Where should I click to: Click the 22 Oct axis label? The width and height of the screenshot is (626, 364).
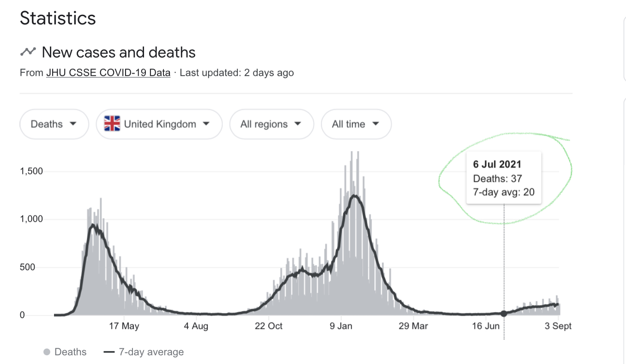click(x=268, y=326)
